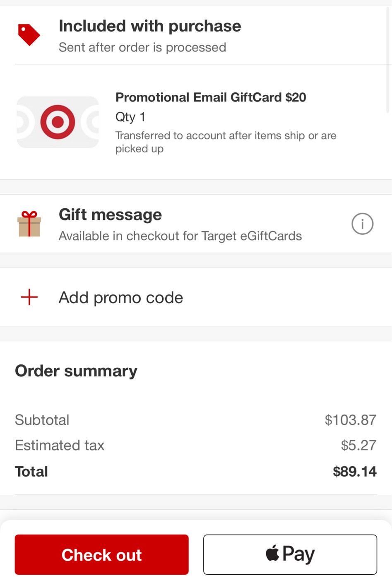Tap the $5.27 estimated tax amount
Image resolution: width=392 pixels, height=588 pixels.
point(358,445)
